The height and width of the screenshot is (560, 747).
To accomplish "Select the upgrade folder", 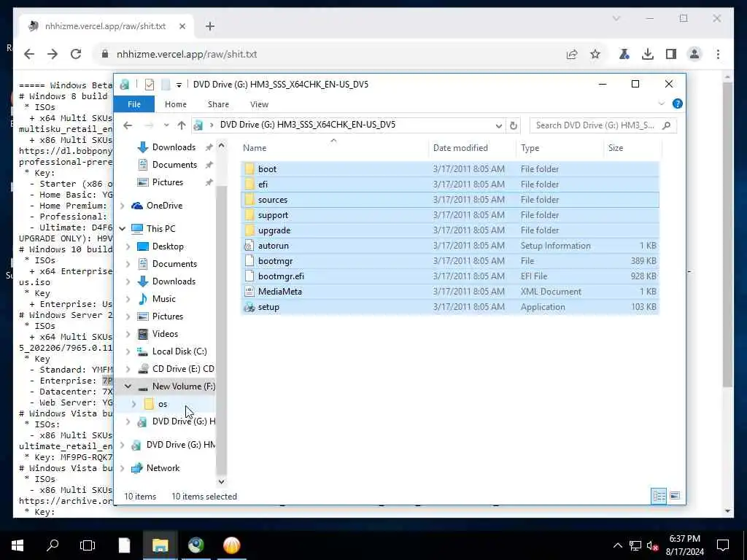I will (449, 230).
